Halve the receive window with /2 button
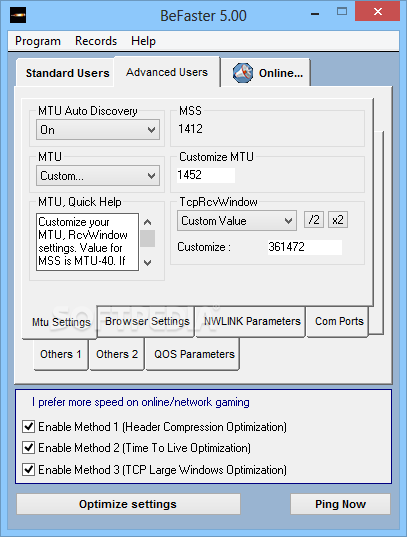The width and height of the screenshot is (407, 537). (314, 220)
